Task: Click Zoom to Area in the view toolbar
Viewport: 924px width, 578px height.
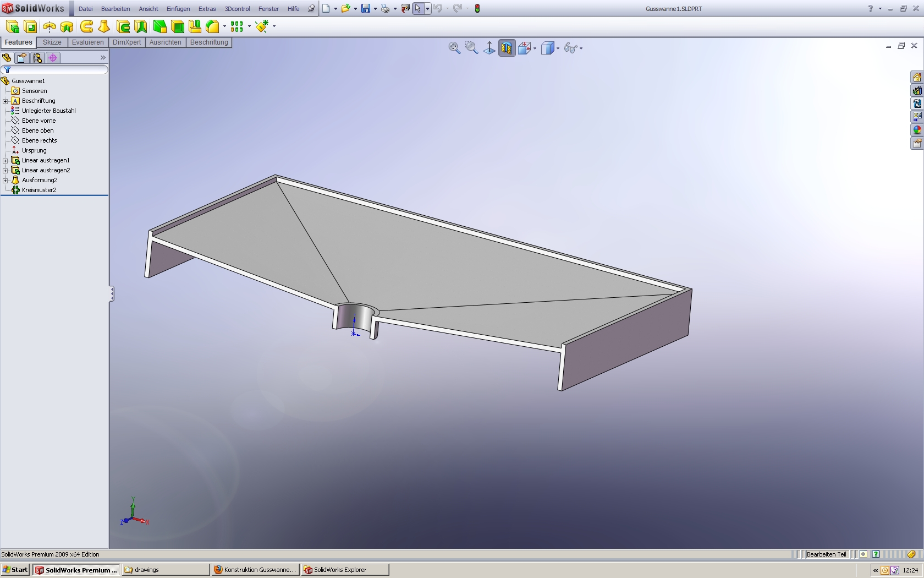Action: (x=471, y=48)
